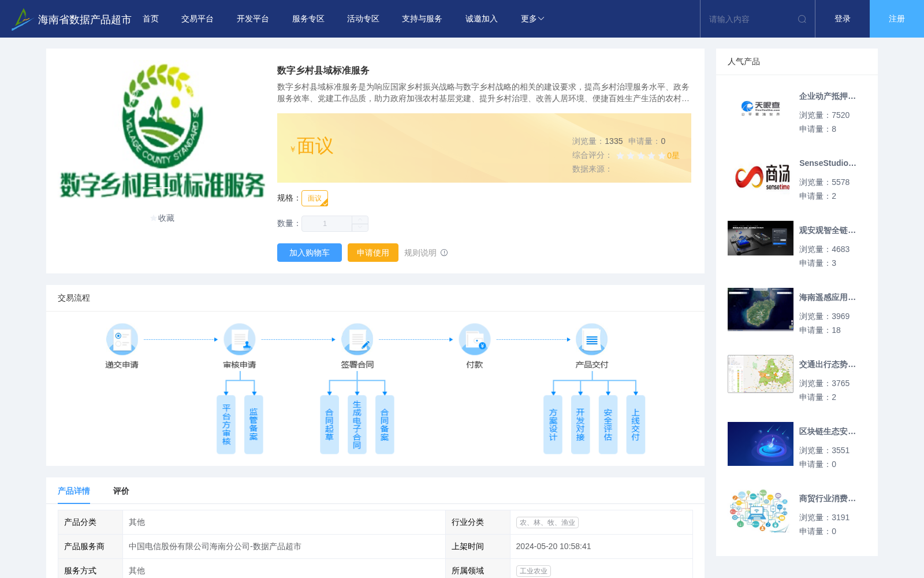Click the first rating star in 综合评分
Image resolution: width=924 pixels, height=578 pixels.
(620, 155)
